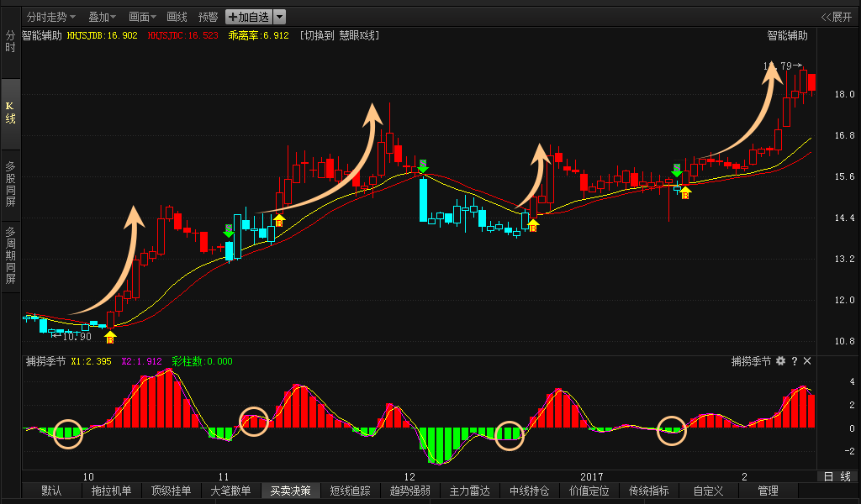Image resolution: width=861 pixels, height=504 pixels.
Task: Select the 趋势强弱 indicator tab
Action: 410,491
